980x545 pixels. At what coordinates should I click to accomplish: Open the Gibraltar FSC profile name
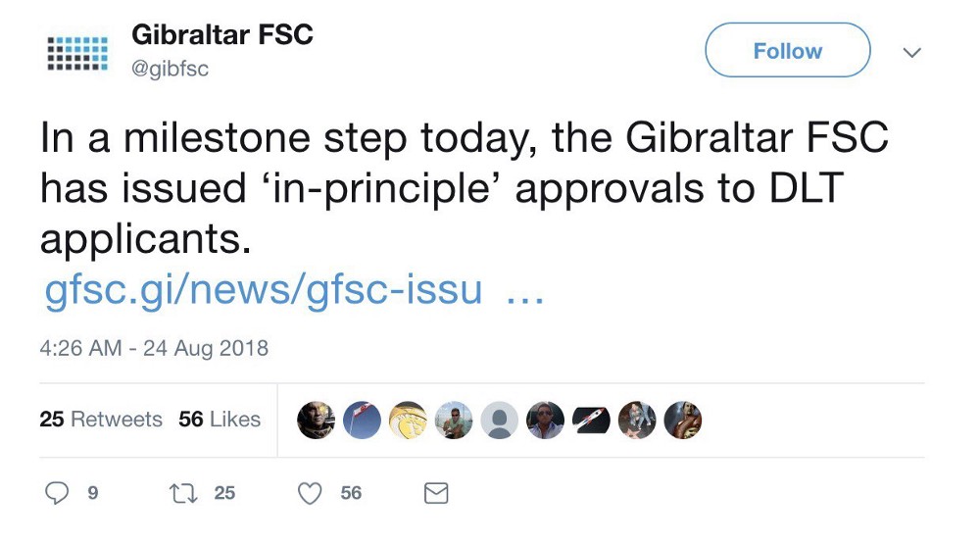221,35
